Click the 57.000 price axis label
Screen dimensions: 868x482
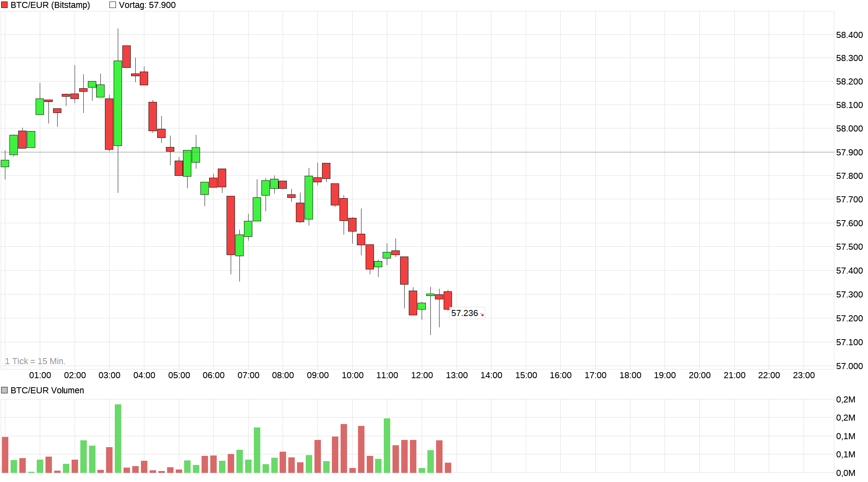[x=849, y=366]
